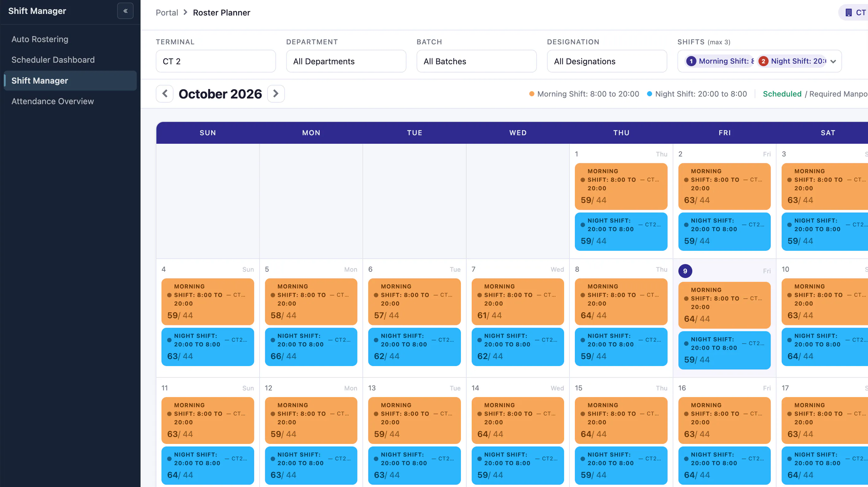Click the building icon beside CT
The height and width of the screenshot is (487, 868).
click(848, 12)
